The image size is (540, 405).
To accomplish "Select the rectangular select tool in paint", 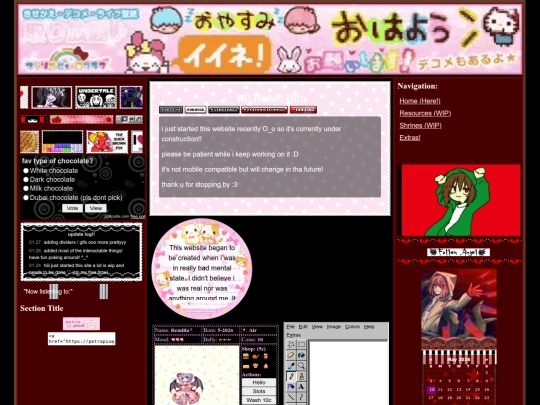I will pyautogui.click(x=301, y=344).
